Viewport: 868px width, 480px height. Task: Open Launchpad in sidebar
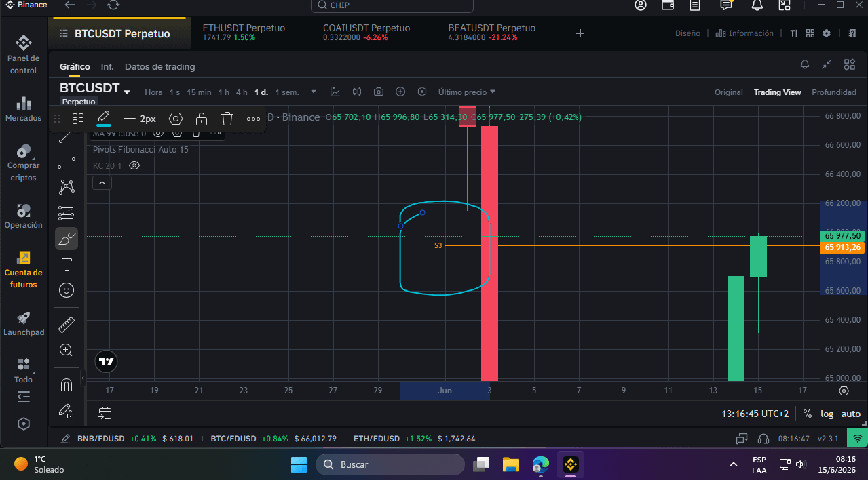[24, 323]
